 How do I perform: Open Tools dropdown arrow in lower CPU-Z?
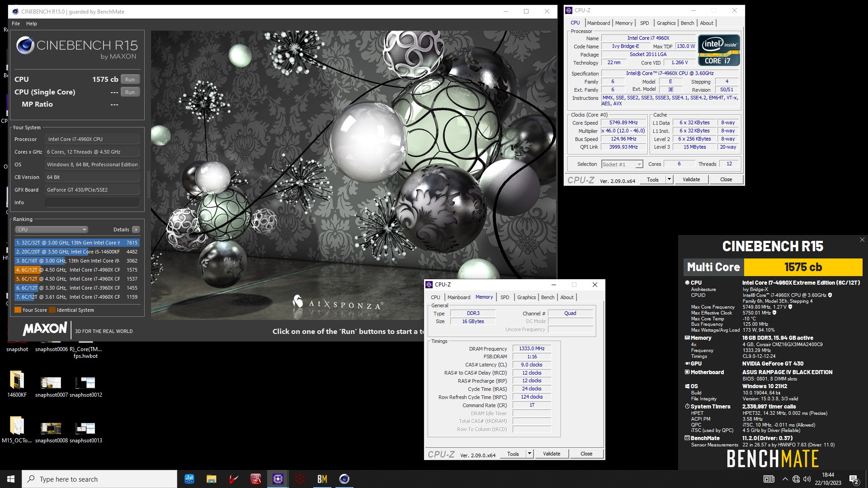click(529, 454)
